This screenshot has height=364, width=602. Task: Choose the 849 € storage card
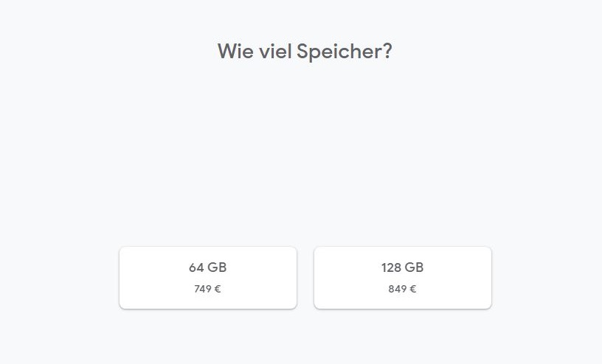[402, 278]
